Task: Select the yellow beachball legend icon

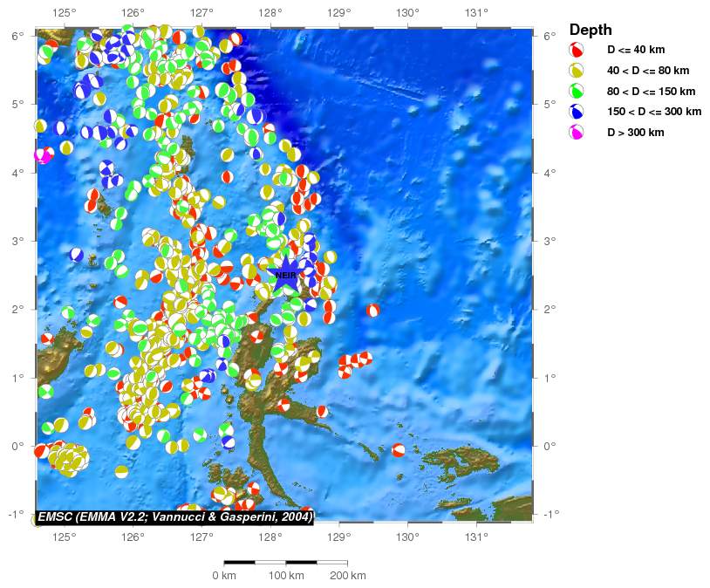Action: (577, 71)
